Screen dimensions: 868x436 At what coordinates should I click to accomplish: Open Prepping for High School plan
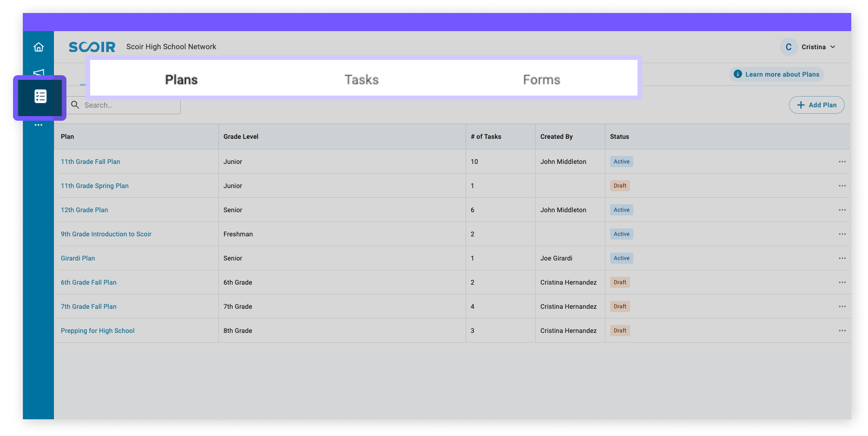point(98,331)
